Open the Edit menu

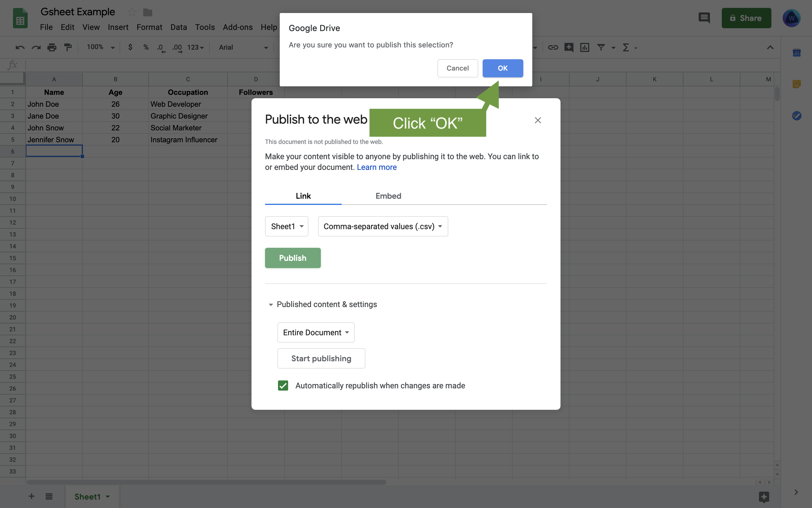tap(67, 27)
